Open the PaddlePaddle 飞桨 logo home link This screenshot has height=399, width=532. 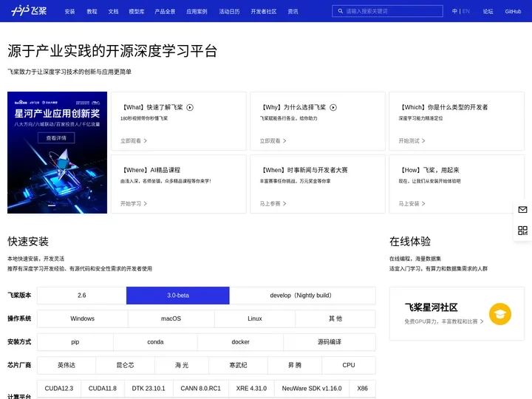(29, 11)
